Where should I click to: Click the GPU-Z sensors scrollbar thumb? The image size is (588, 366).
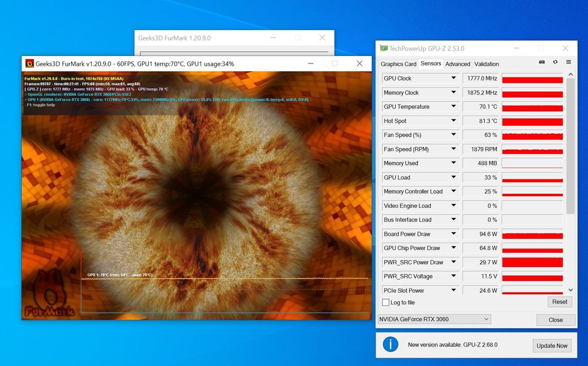[x=571, y=146]
